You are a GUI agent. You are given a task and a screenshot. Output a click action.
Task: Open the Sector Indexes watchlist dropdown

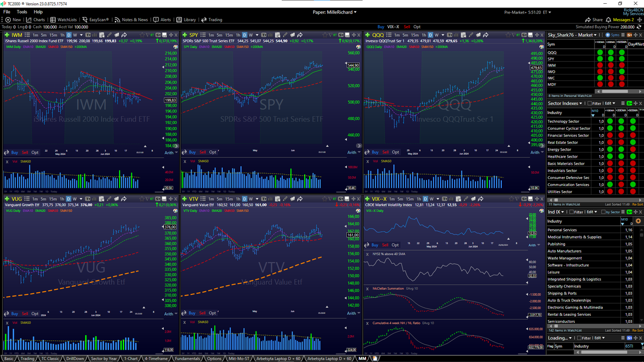point(565,103)
